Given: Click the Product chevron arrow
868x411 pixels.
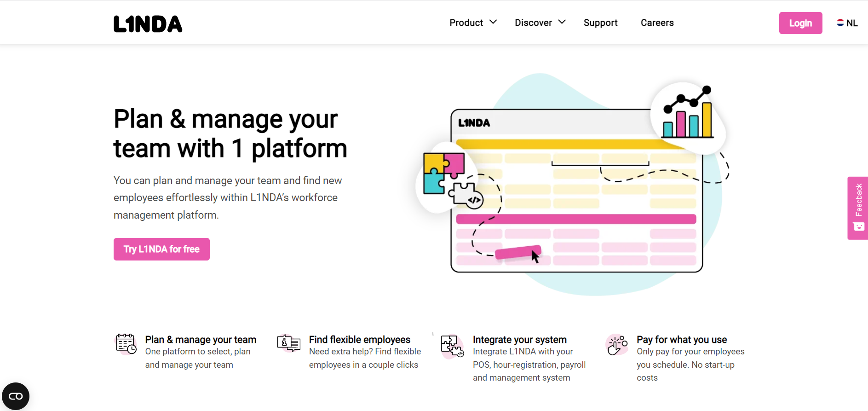Looking at the screenshot, I should tap(493, 22).
